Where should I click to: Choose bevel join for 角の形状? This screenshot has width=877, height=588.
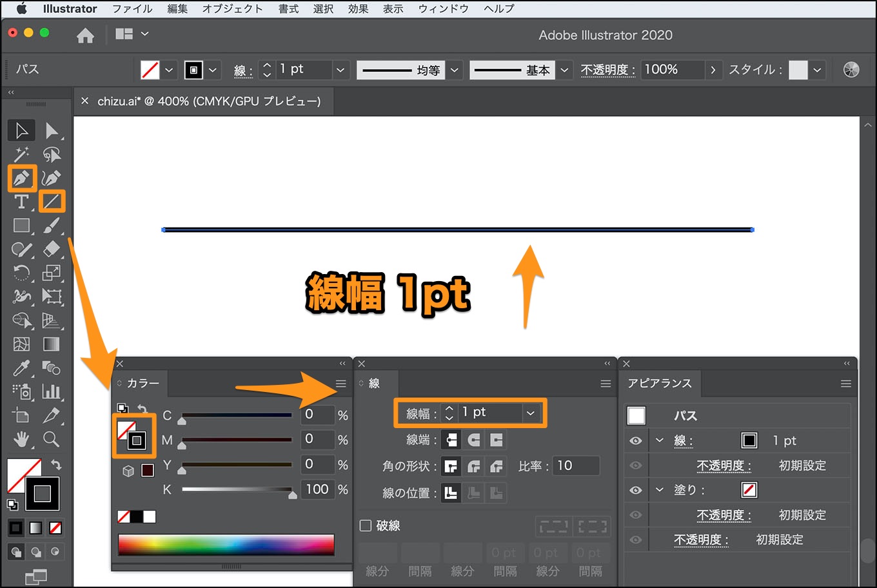click(496, 465)
